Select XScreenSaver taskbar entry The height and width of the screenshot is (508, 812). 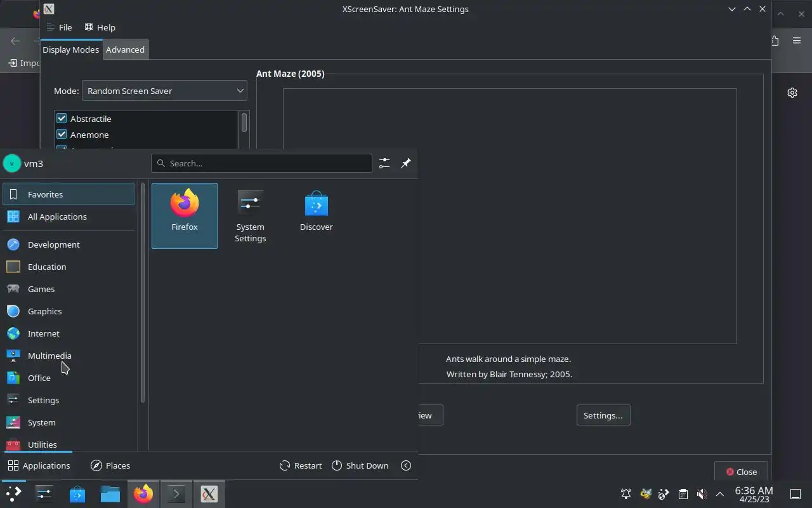(209, 494)
